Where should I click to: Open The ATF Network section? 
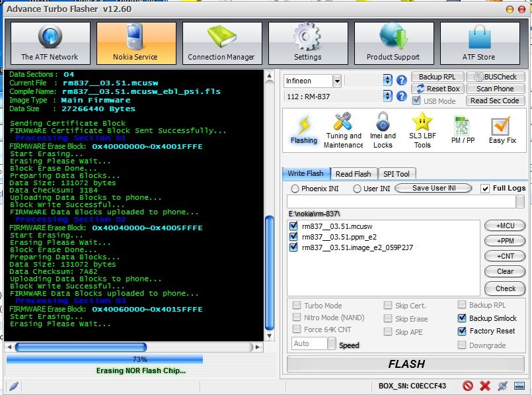coord(50,43)
